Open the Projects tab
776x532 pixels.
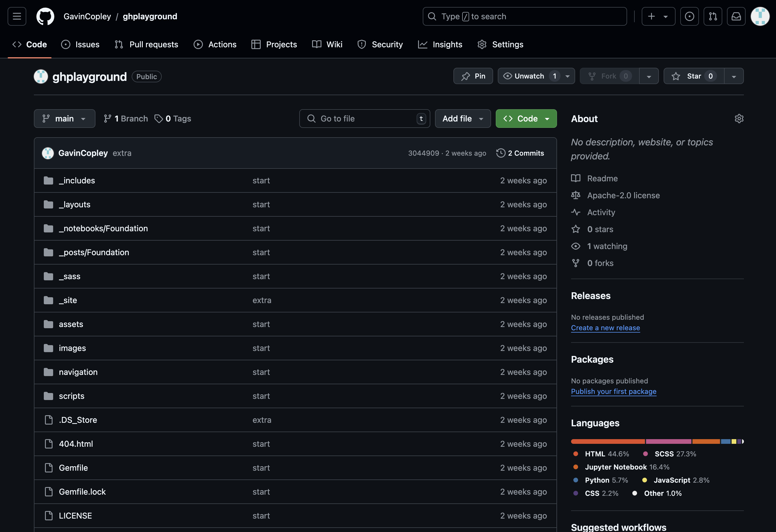274,44
